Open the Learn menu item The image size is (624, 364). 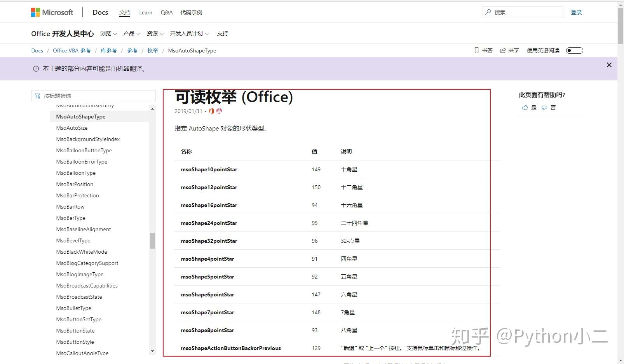[x=145, y=12]
